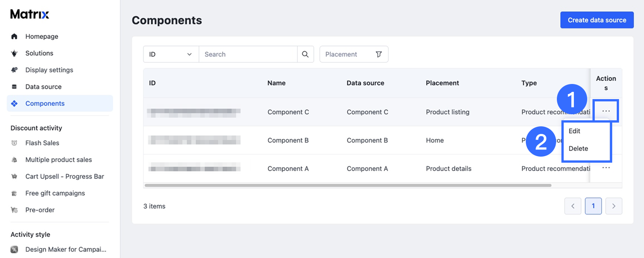Open the ID search-field dropdown

171,54
